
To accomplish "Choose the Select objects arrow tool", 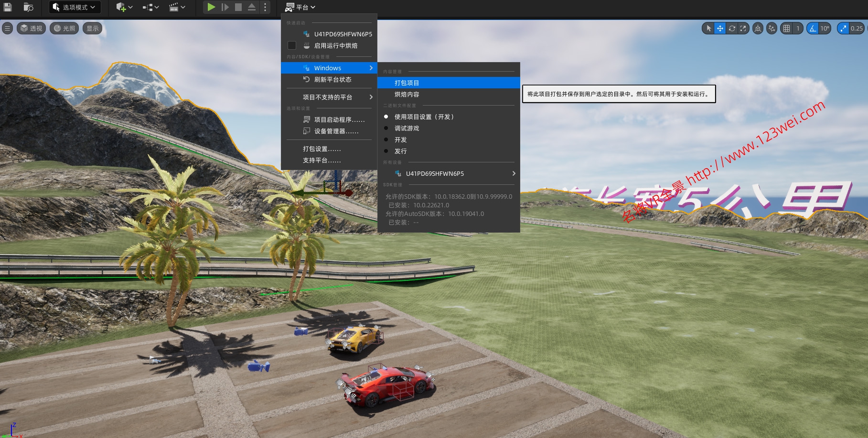I will pyautogui.click(x=708, y=29).
